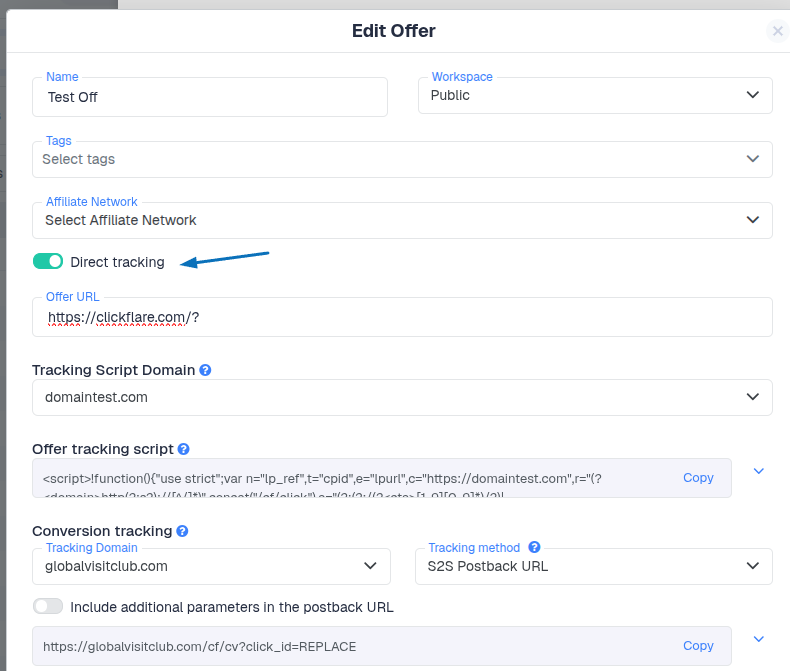The image size is (790, 671).
Task: Open the Tracking Script Domain dropdown
Action: point(402,397)
